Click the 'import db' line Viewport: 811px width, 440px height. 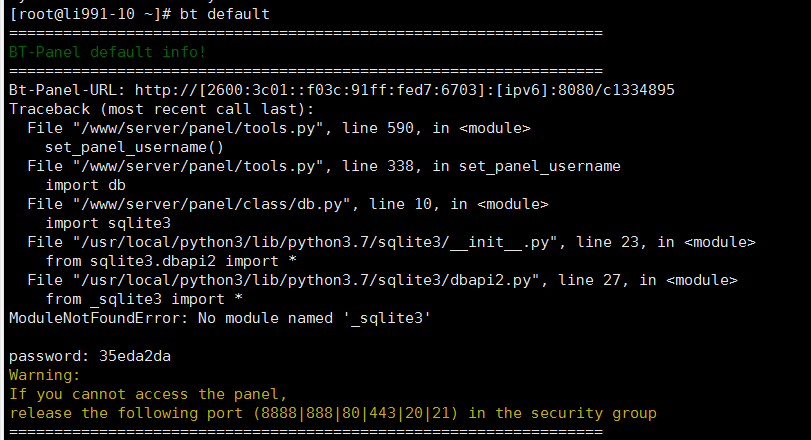point(85,185)
